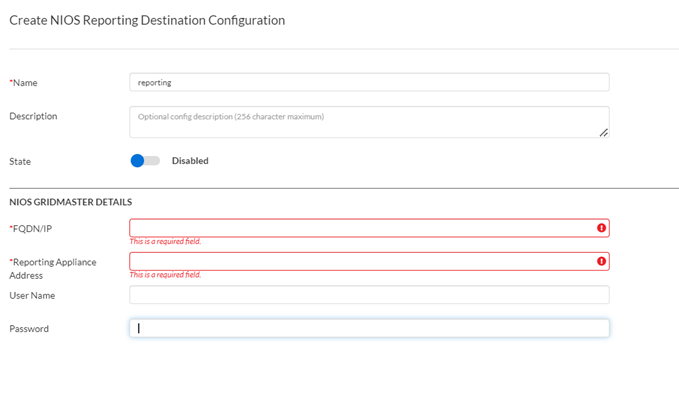Click the '*FQDN/IP' field label
Viewport: 679px width, 400px height.
click(31, 229)
